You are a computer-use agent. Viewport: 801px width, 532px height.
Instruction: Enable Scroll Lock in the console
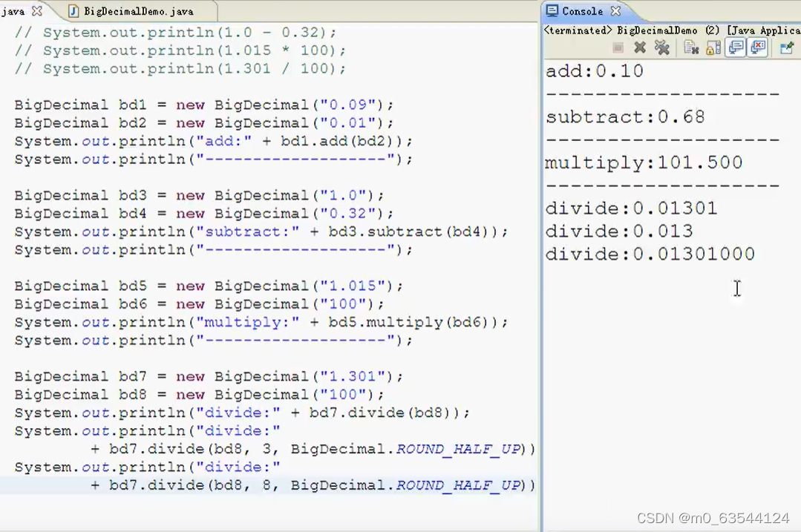click(713, 47)
